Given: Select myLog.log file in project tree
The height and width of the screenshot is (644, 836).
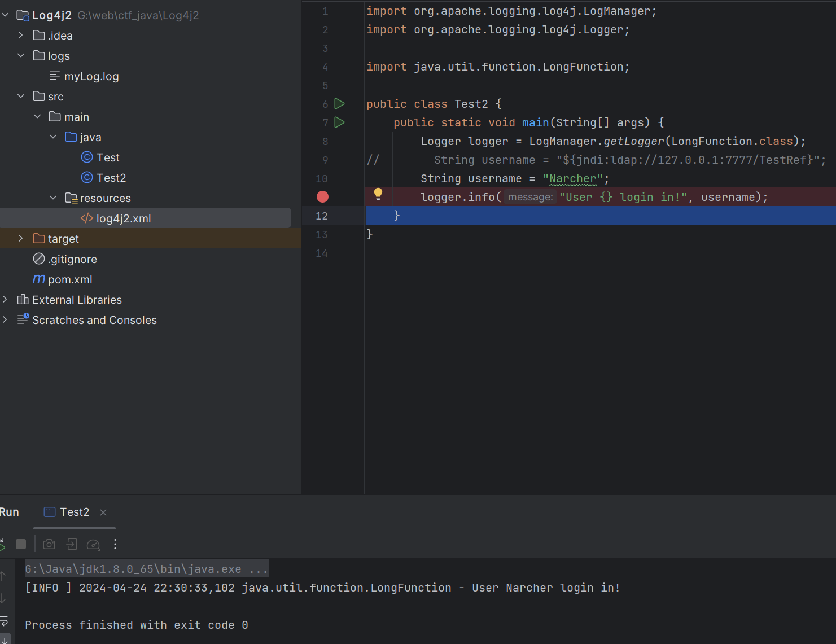Looking at the screenshot, I should pyautogui.click(x=91, y=76).
